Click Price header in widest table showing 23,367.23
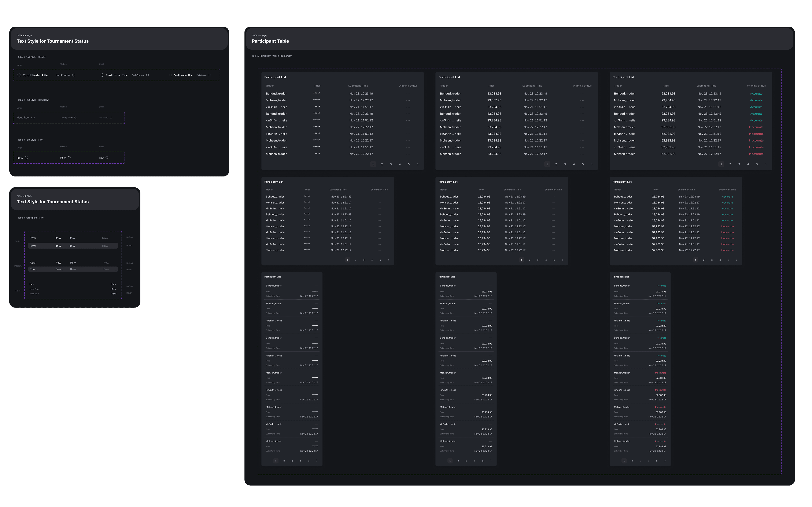The height and width of the screenshot is (507, 812). pos(491,86)
